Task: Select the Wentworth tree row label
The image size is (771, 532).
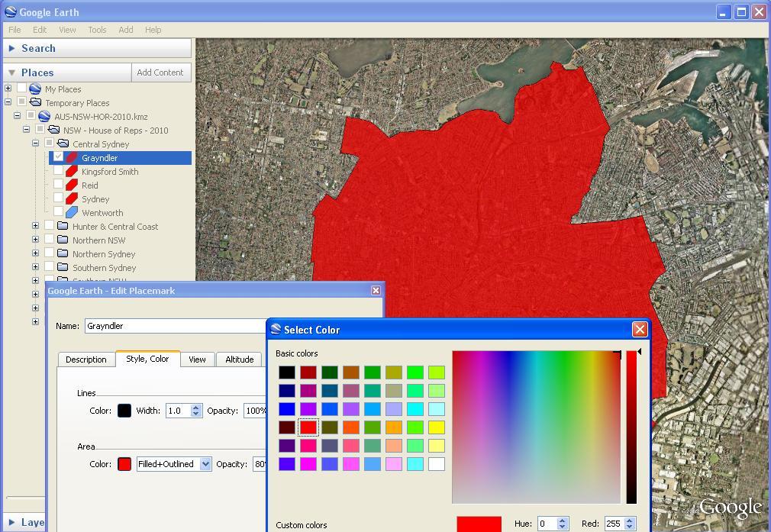Action: click(102, 213)
